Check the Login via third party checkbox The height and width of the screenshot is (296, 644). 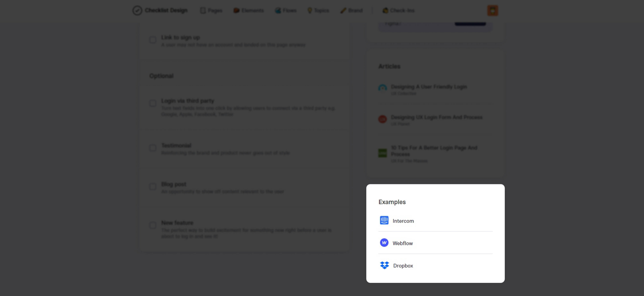coord(153,103)
